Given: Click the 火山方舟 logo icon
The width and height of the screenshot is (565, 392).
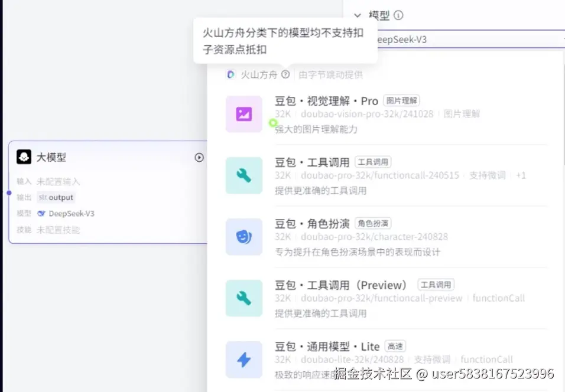Looking at the screenshot, I should click(230, 74).
